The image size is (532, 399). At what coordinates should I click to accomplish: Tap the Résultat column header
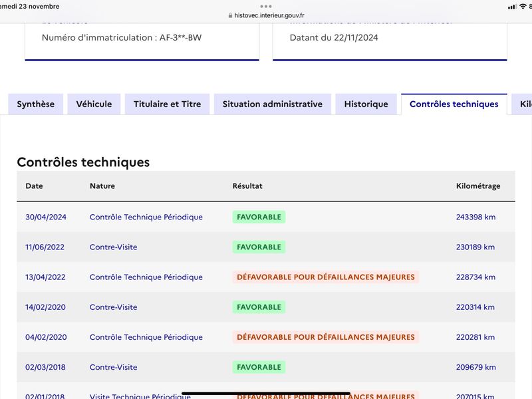click(247, 186)
